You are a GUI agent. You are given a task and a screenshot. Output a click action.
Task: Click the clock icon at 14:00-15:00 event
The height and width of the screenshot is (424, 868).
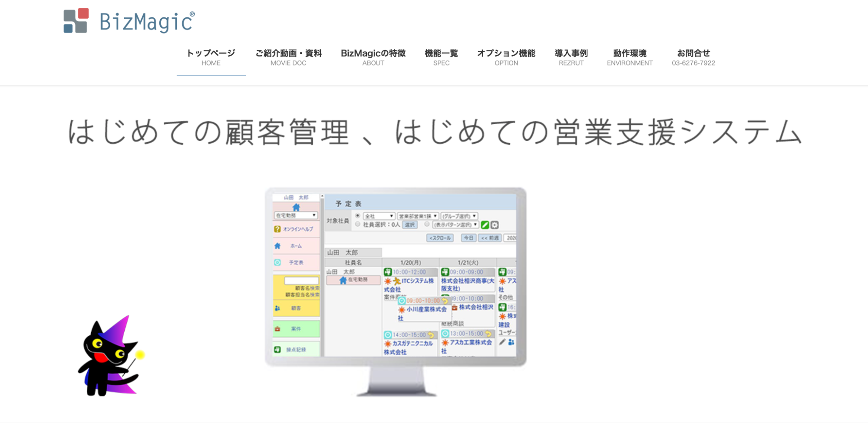coord(388,335)
